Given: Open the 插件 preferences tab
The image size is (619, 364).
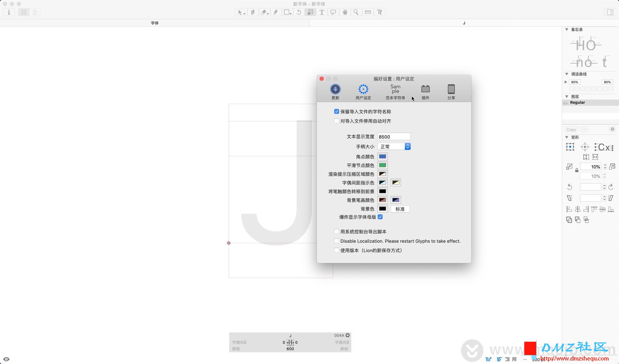Looking at the screenshot, I should coord(425,92).
